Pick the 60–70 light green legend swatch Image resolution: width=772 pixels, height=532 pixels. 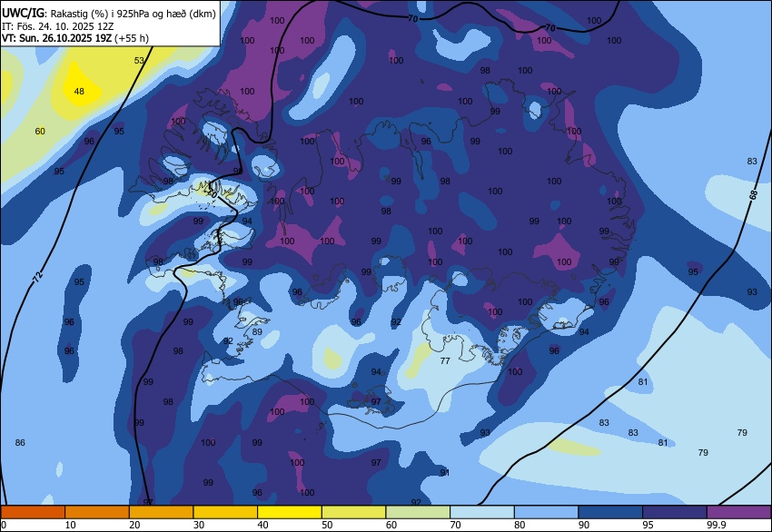418,512
